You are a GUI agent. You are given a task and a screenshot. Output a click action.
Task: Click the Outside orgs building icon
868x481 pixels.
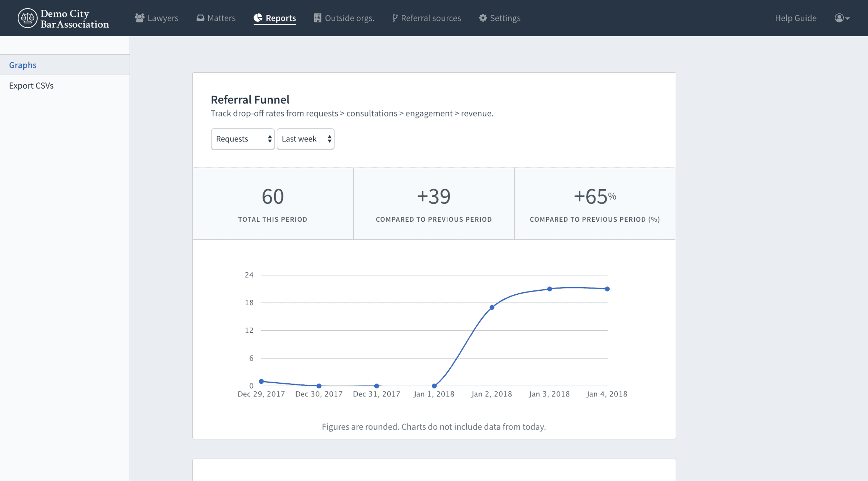pyautogui.click(x=318, y=18)
